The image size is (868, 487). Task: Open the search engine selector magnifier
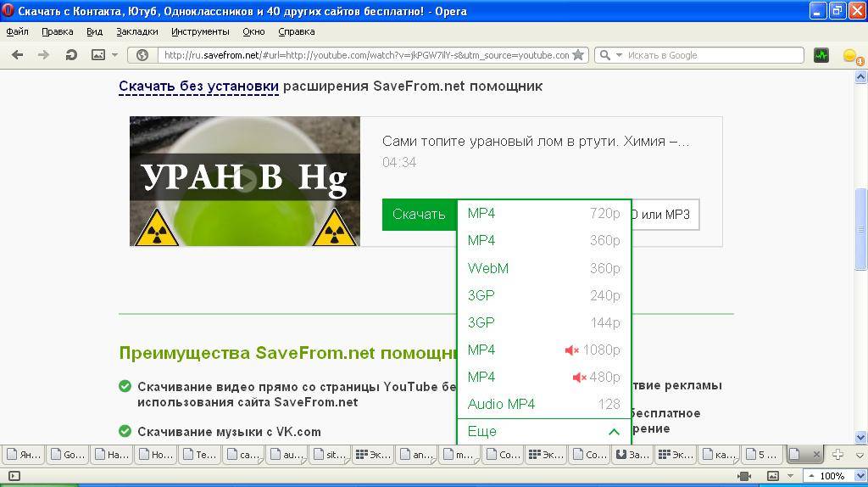click(605, 55)
